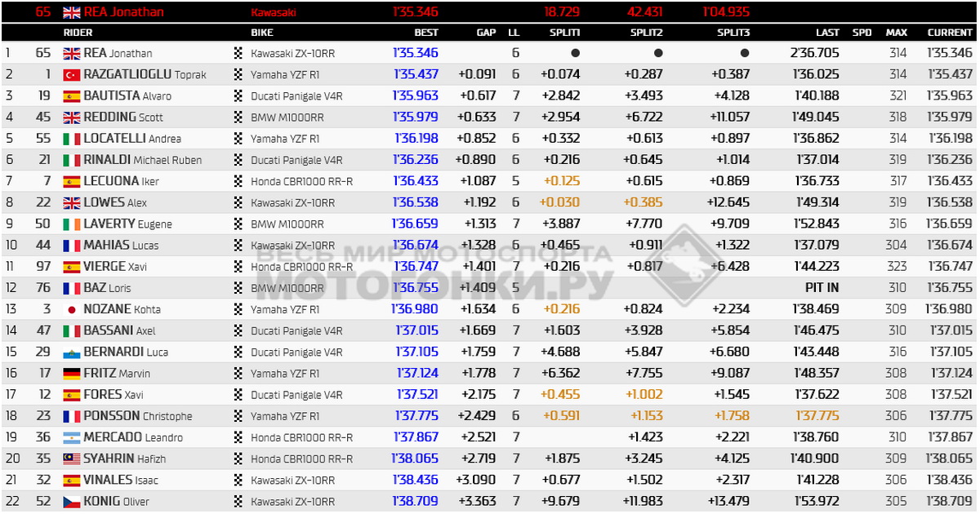Click rider name MAHIAS Lucas
The width and height of the screenshot is (980, 514).
(x=121, y=245)
